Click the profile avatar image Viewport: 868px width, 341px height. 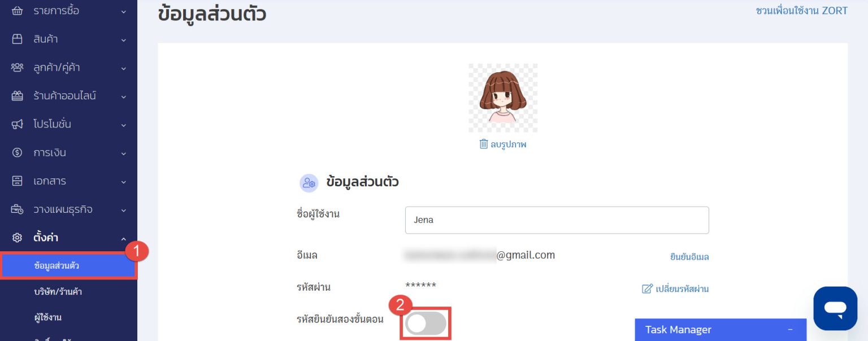pos(502,97)
